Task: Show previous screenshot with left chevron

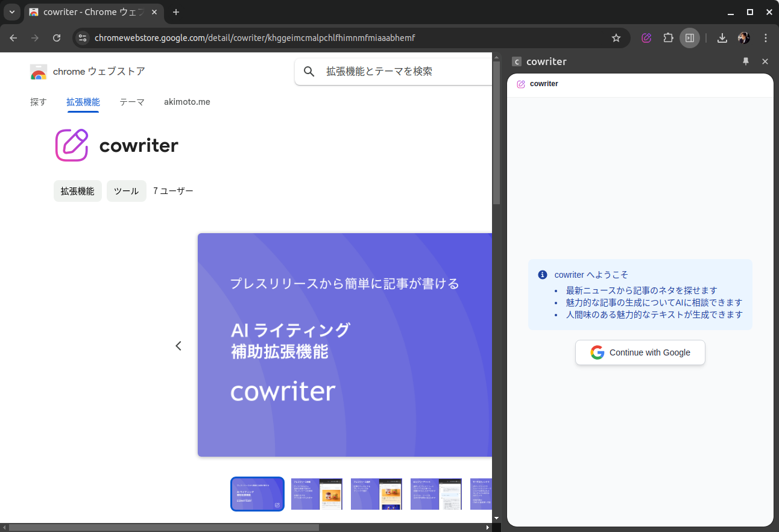Action: 178,346
